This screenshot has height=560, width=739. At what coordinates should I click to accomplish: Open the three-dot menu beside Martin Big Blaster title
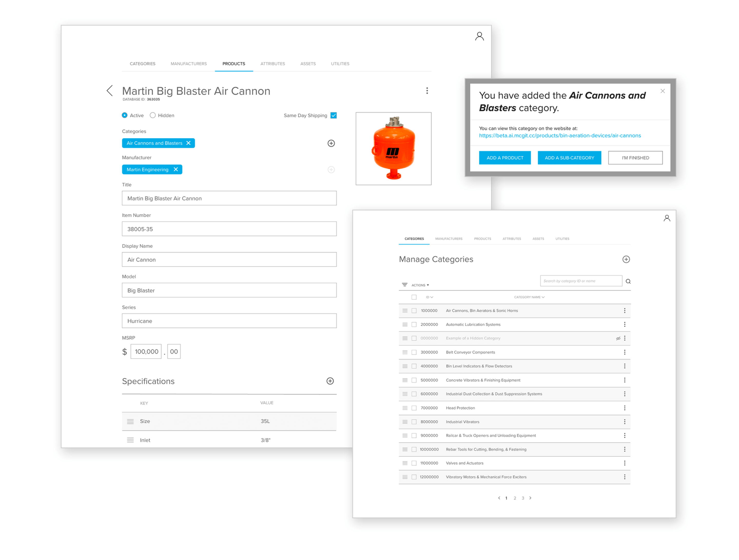pos(427,91)
